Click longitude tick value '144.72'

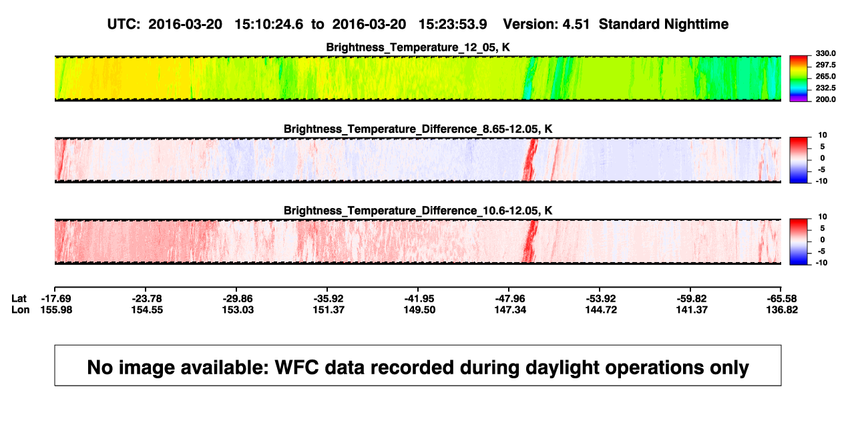point(600,310)
